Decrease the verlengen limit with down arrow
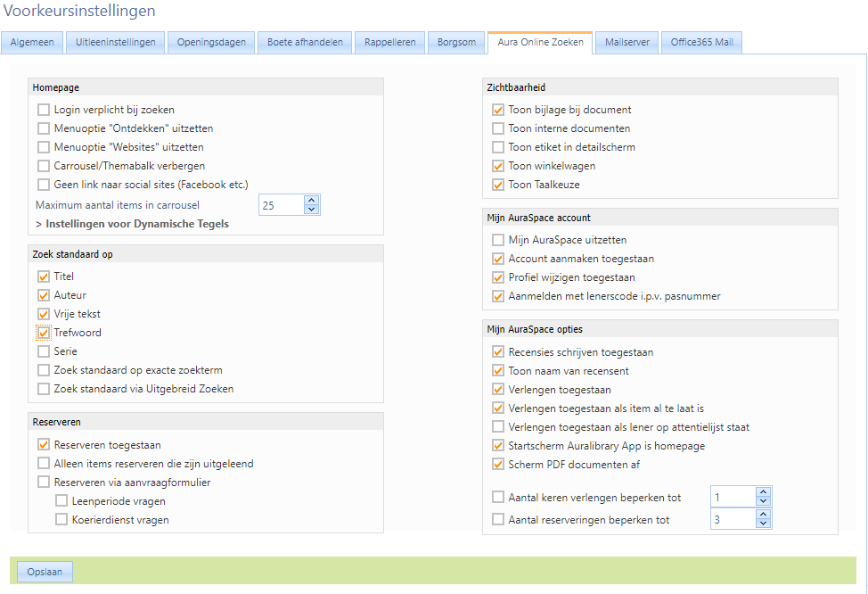 click(x=762, y=501)
